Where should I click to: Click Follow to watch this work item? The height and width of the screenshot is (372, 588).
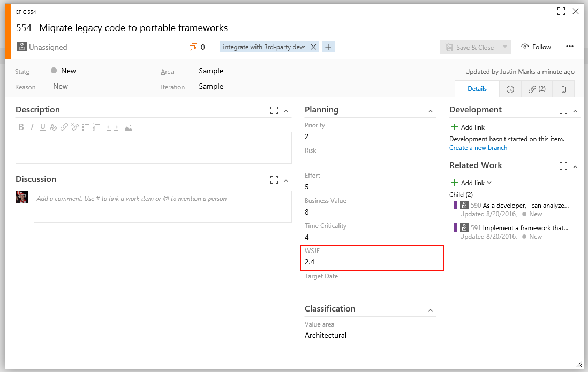point(536,47)
